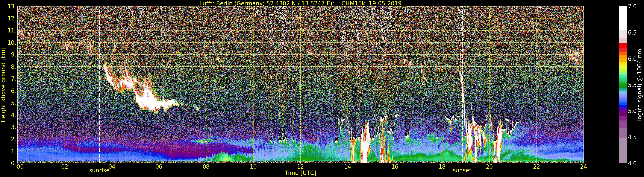Click the white dashed sunset marker line

pos(462,85)
